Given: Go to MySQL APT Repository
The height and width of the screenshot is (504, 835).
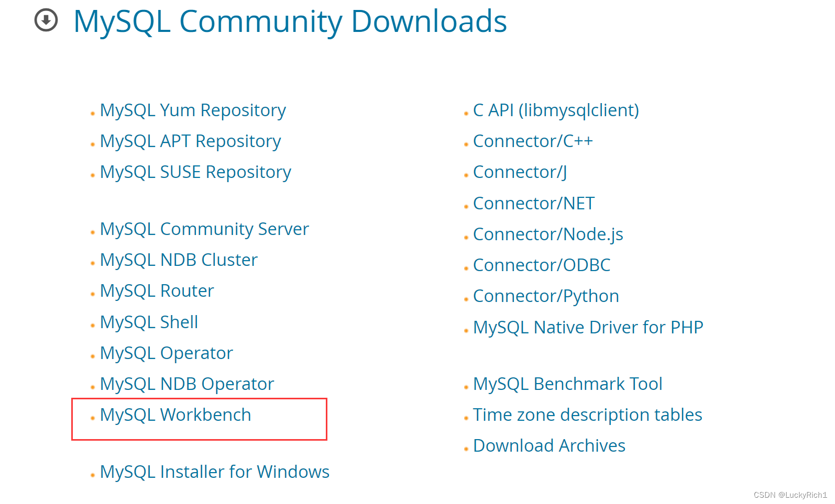Looking at the screenshot, I should pyautogui.click(x=190, y=141).
